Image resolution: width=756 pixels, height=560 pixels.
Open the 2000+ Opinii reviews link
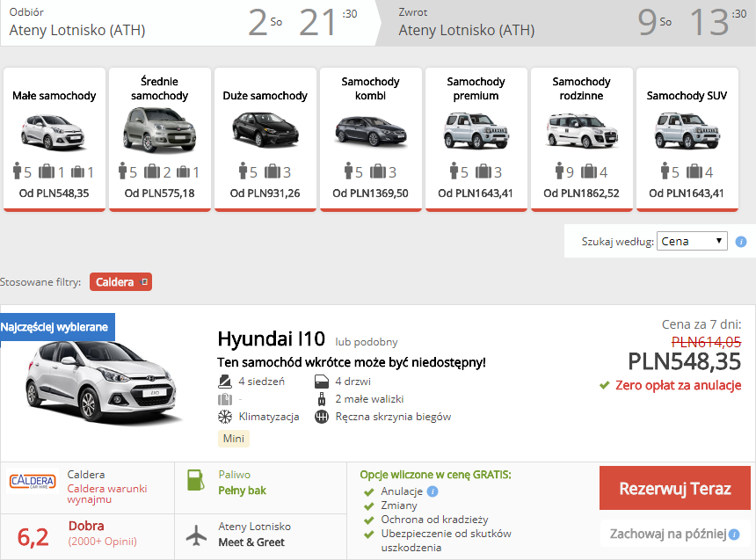coord(102,542)
